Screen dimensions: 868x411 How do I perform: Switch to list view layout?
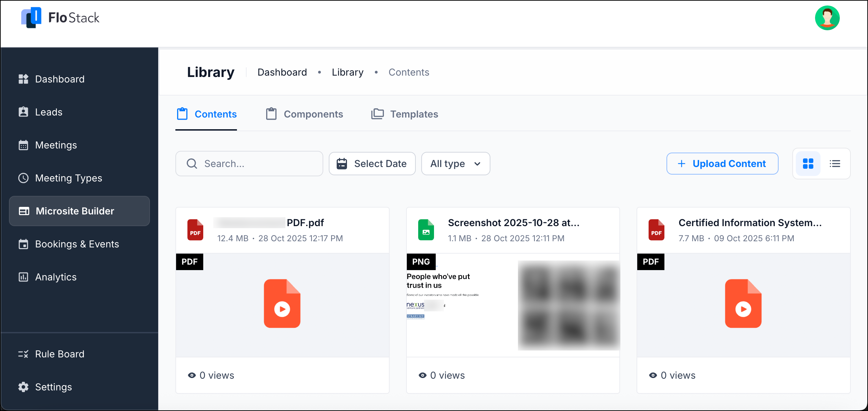point(835,164)
